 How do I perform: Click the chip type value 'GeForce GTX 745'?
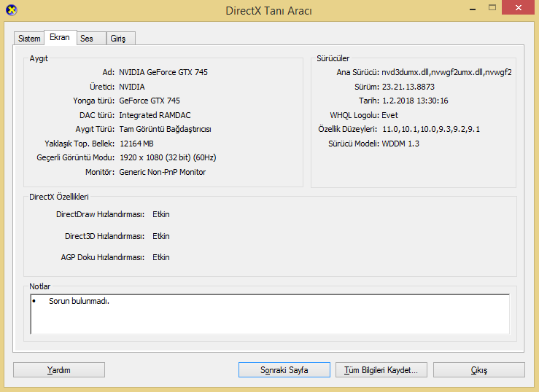click(150, 101)
